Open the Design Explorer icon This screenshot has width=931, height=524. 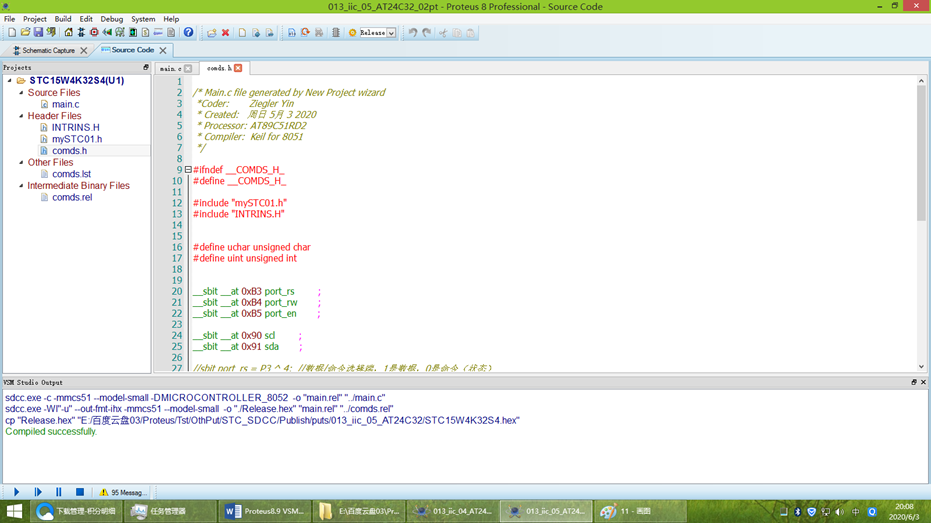click(133, 33)
